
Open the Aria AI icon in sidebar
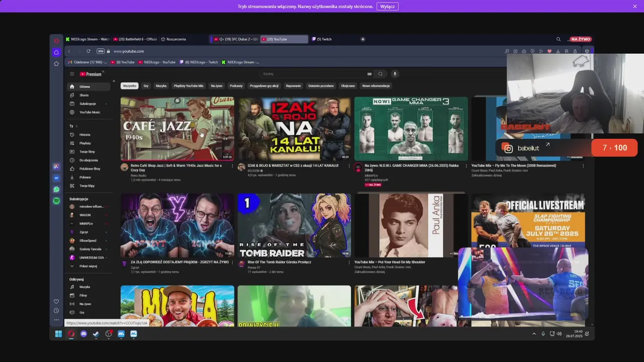pyautogui.click(x=56, y=166)
